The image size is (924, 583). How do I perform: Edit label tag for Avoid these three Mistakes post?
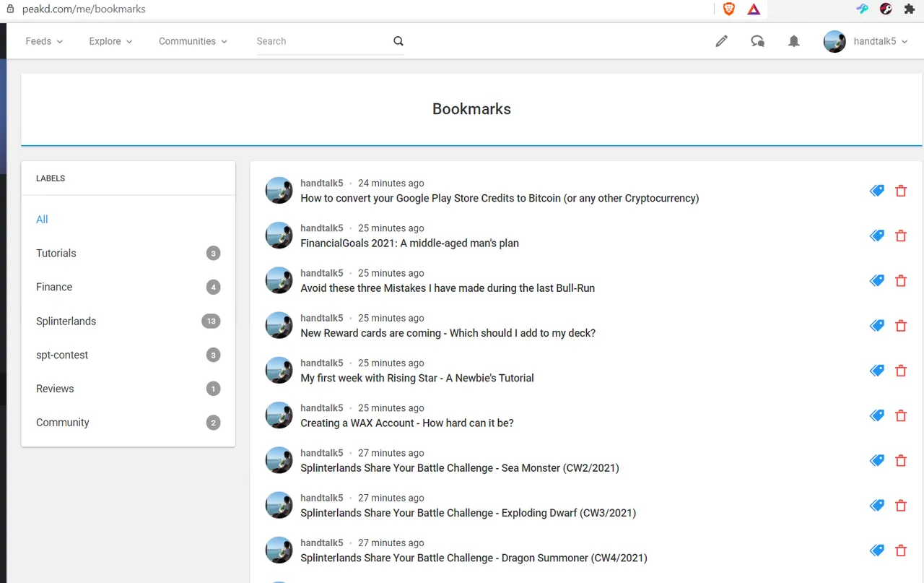(877, 280)
